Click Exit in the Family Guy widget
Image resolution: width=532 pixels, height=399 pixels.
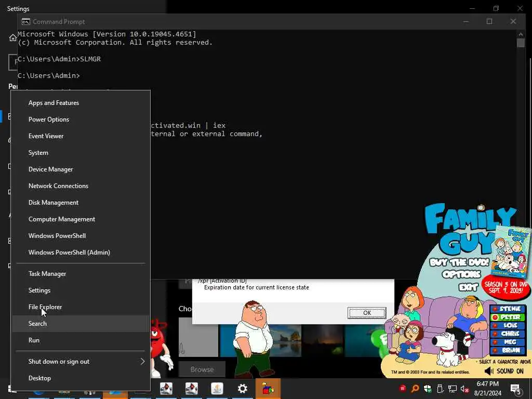pos(468,288)
